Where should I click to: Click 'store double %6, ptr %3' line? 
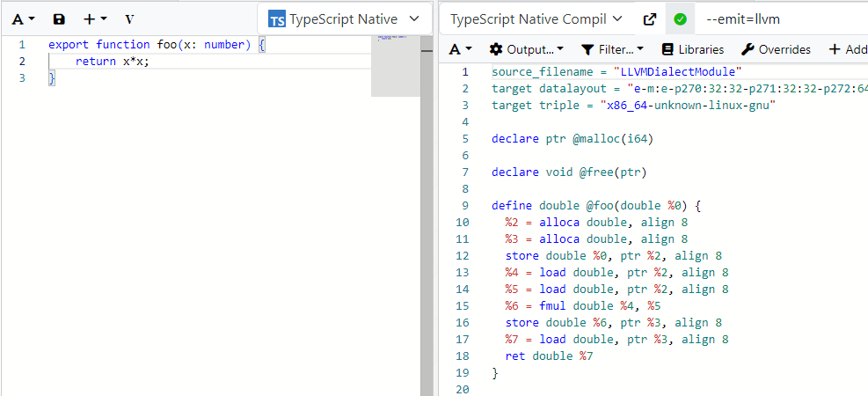(613, 322)
